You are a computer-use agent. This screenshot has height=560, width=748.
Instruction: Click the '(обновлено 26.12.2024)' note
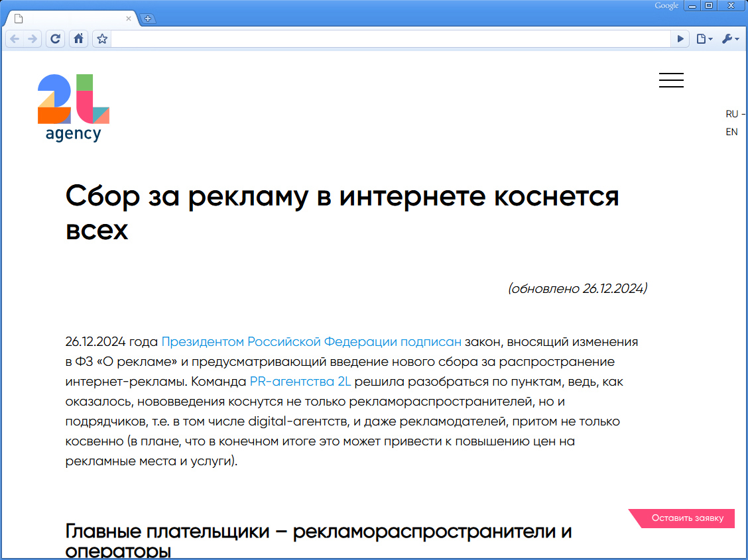(577, 288)
